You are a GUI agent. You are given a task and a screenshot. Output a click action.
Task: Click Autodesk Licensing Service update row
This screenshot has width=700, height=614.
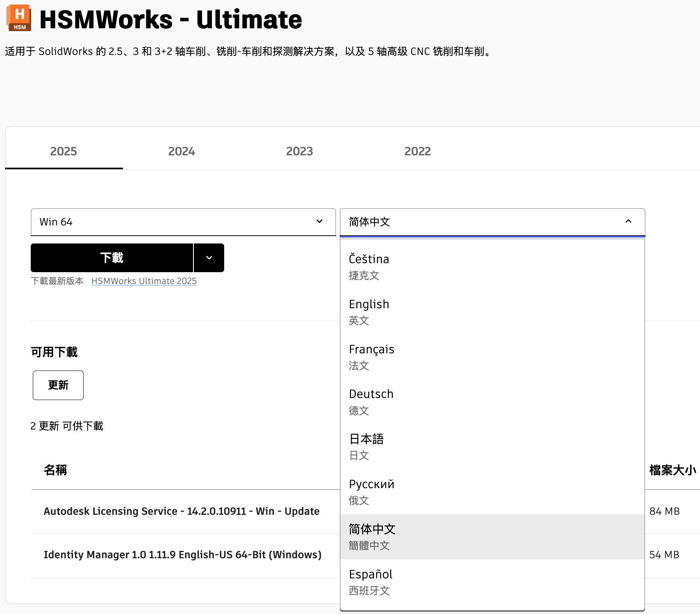(x=182, y=512)
